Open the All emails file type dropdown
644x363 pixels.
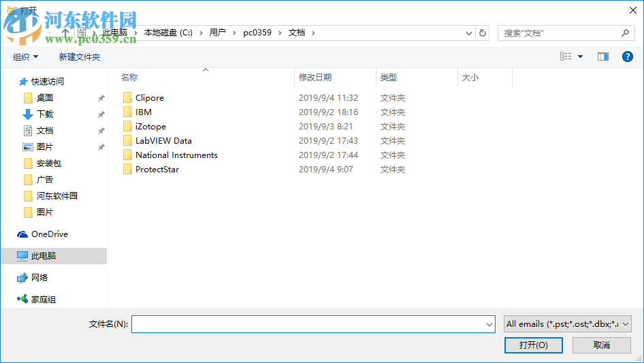567,324
